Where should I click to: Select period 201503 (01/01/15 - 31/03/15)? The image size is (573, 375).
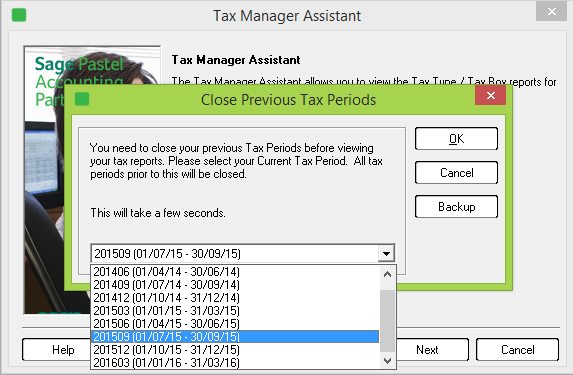tap(235, 311)
